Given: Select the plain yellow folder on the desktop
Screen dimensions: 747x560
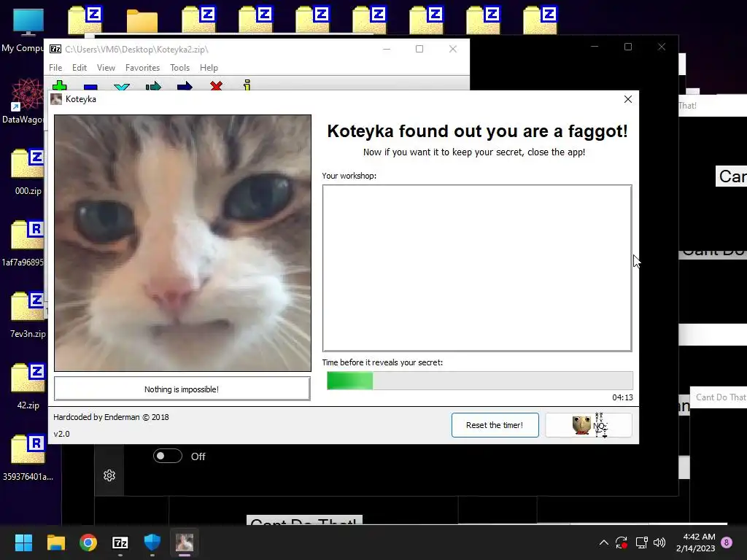Looking at the screenshot, I should pyautogui.click(x=142, y=21).
